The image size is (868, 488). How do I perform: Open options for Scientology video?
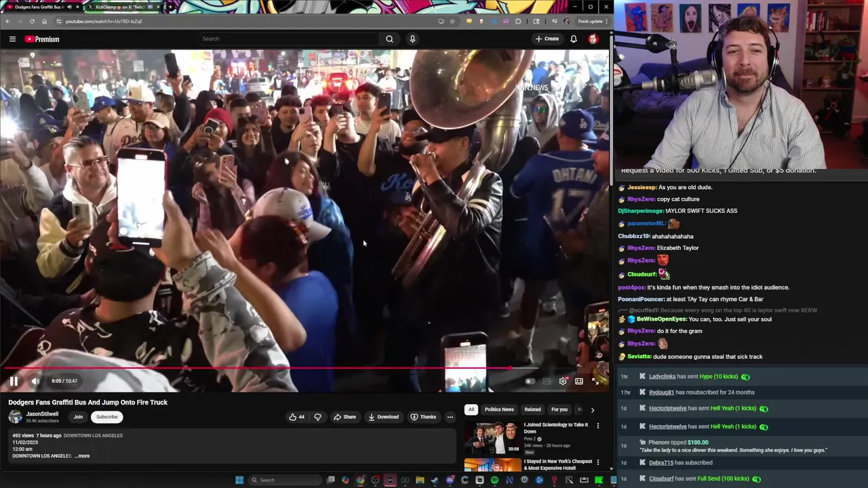pos(597,425)
